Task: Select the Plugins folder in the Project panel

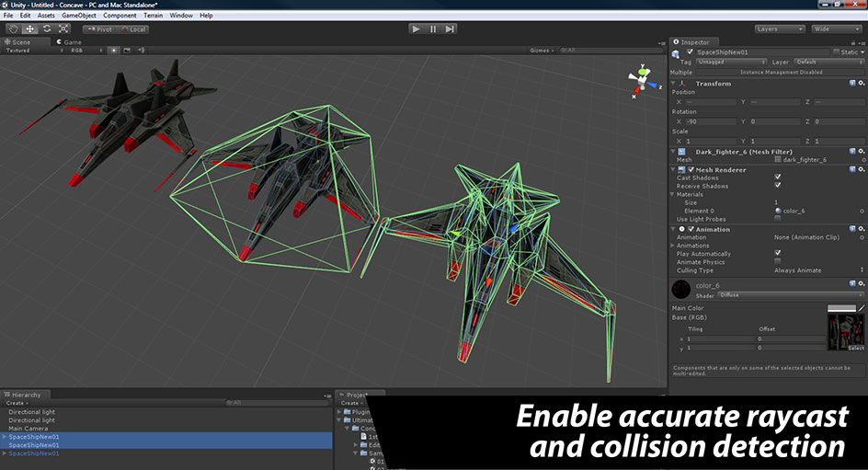Action: point(357,412)
